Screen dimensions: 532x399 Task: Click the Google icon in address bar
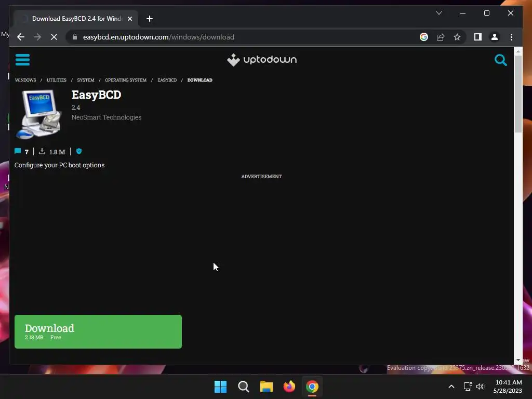point(424,37)
